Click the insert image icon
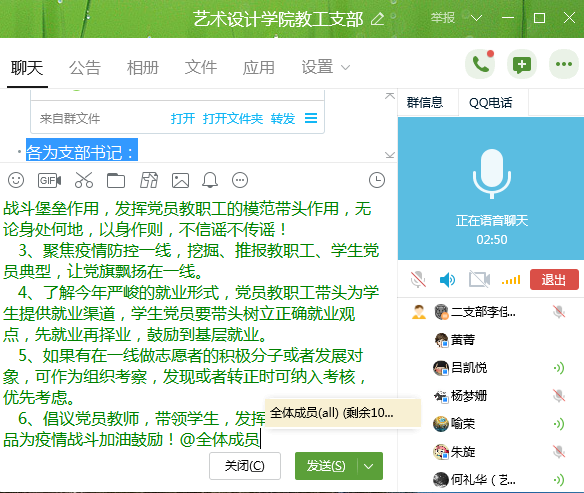Viewport: 584px width, 493px height. 180,181
